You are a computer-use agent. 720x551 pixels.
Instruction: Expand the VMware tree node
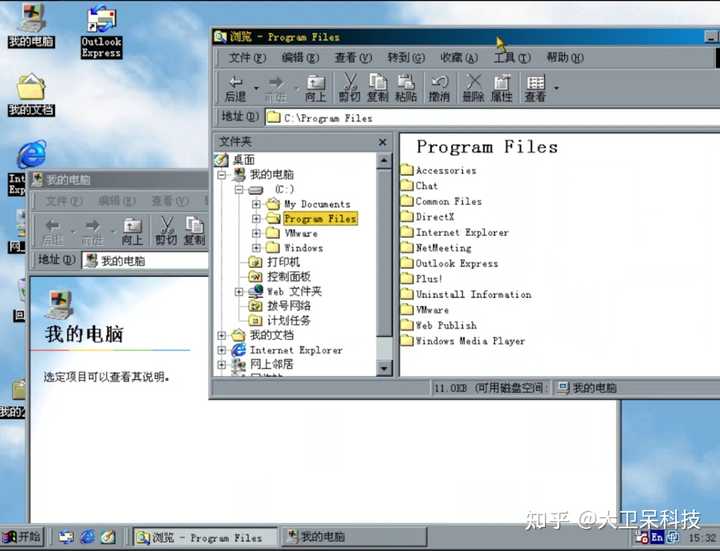[256, 234]
